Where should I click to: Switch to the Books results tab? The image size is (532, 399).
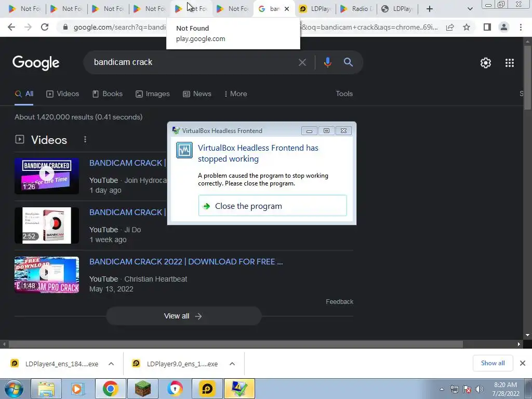pos(108,94)
